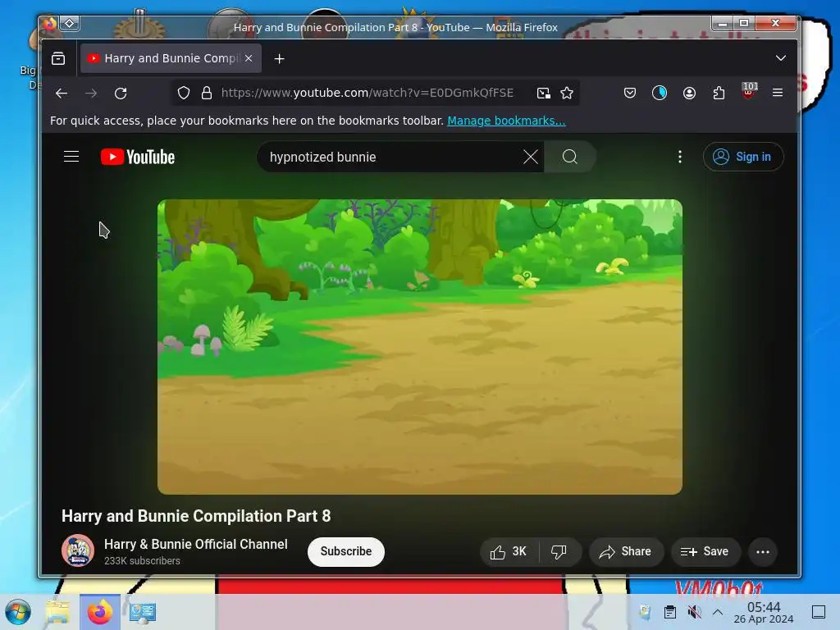Select Firefox taskbar button
The width and height of the screenshot is (840, 630).
(x=99, y=612)
